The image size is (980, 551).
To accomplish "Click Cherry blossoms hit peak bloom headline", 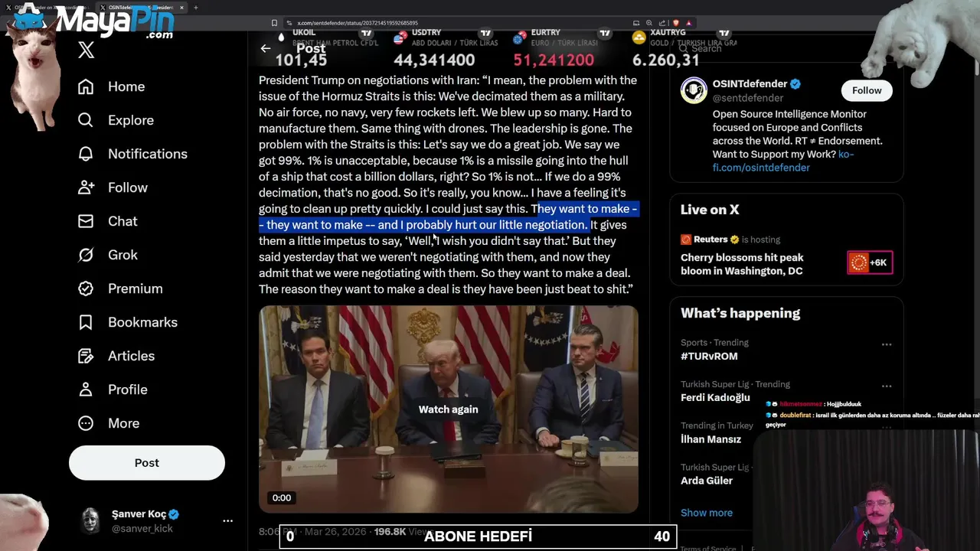I will click(x=742, y=263).
